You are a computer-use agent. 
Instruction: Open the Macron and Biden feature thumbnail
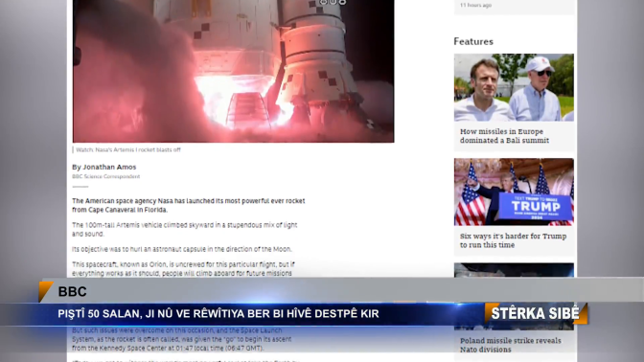(514, 87)
